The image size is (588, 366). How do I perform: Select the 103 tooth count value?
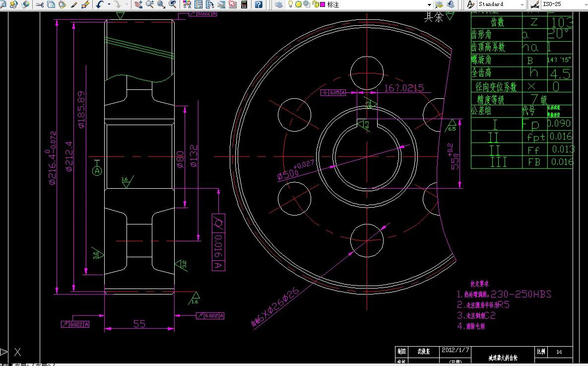click(562, 22)
